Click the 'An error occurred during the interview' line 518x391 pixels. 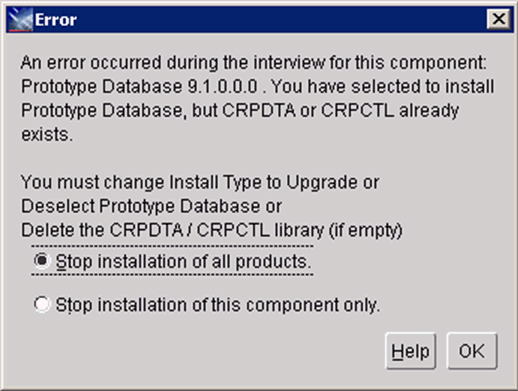tap(253, 63)
